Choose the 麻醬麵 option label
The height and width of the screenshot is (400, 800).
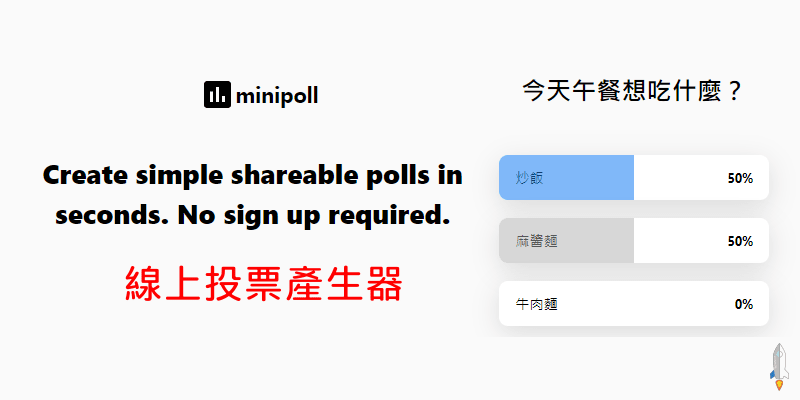pos(536,241)
